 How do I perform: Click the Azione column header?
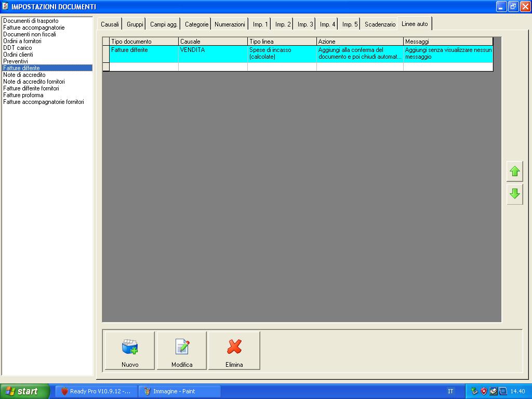click(360, 42)
